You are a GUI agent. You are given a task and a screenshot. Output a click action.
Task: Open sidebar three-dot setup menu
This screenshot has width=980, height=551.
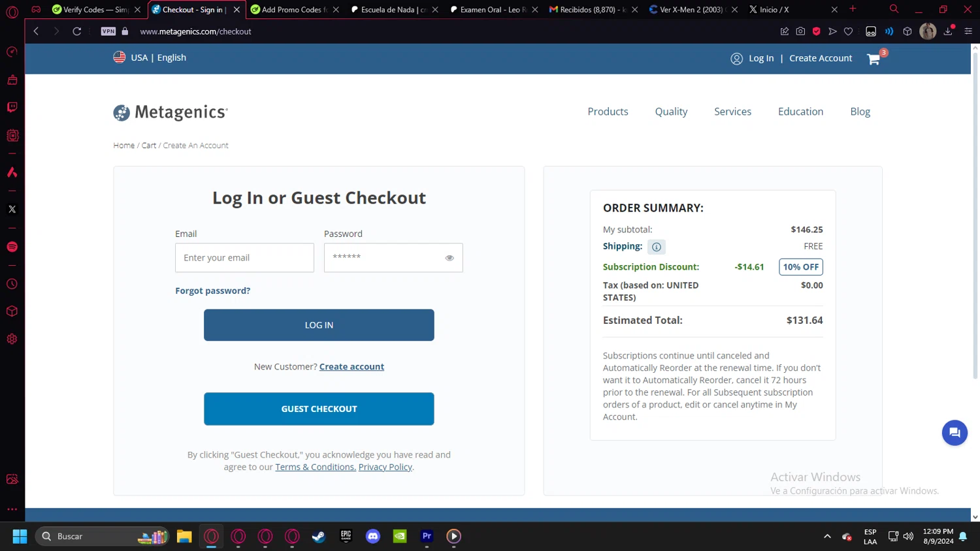[12, 509]
